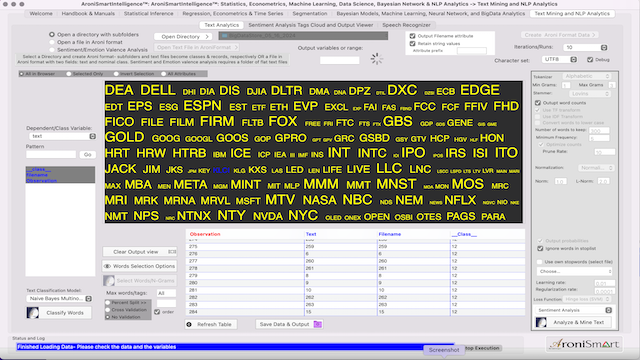The width and height of the screenshot is (640, 360).
Task: Click the icon next to Analyze & Mine Text
Action: point(541,322)
